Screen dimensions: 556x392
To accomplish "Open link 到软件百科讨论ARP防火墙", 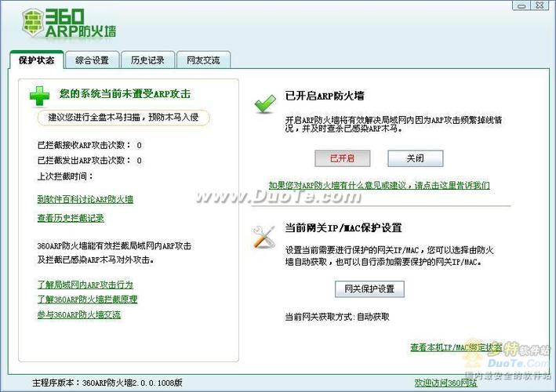I will [x=85, y=199].
